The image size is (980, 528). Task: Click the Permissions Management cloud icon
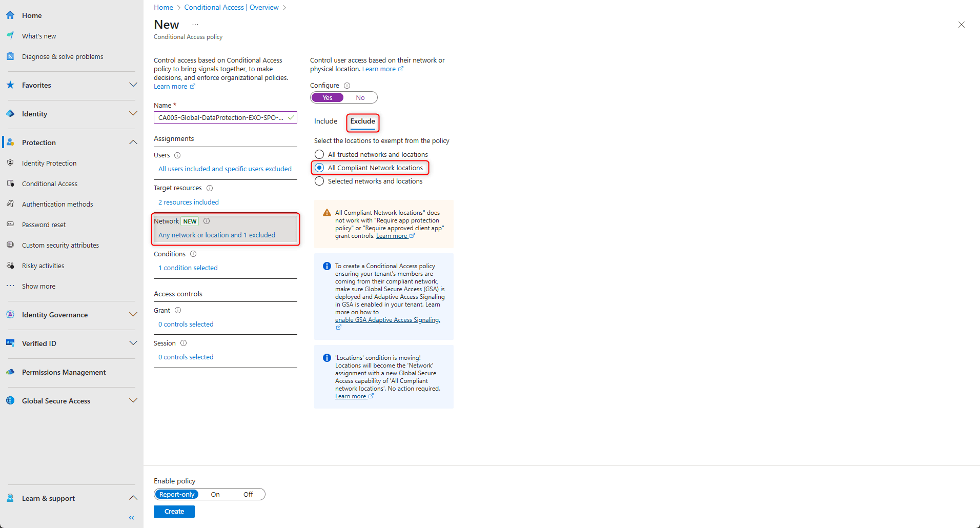point(10,372)
